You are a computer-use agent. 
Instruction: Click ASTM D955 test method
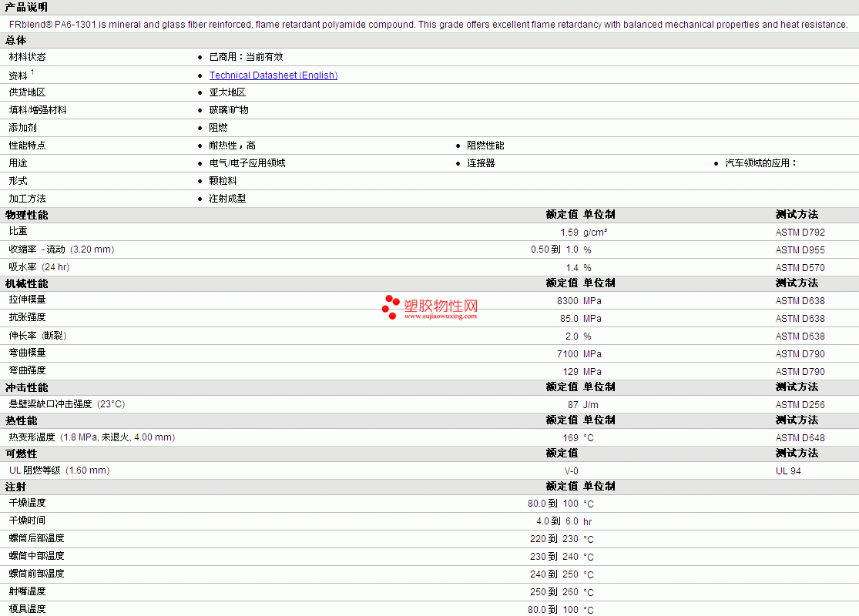800,249
